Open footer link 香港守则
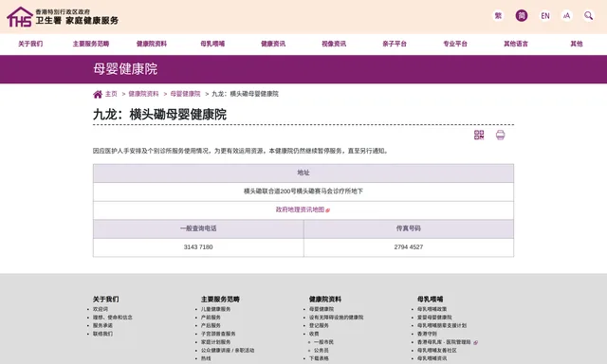 point(427,334)
